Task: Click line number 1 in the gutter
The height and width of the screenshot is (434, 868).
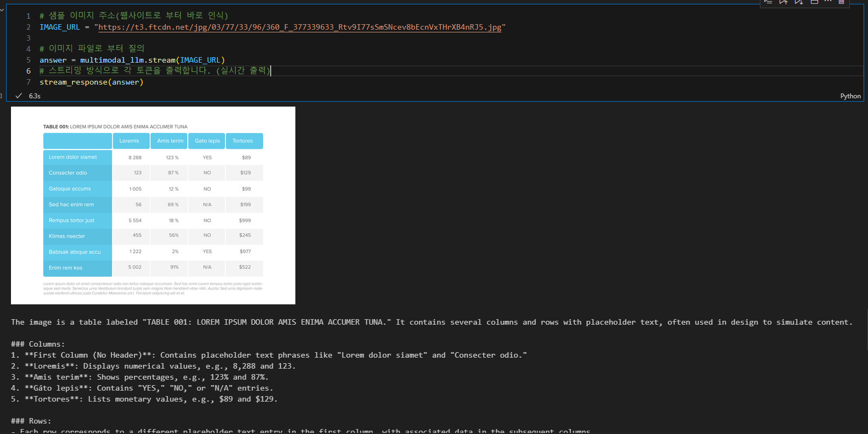Action: 29,16
